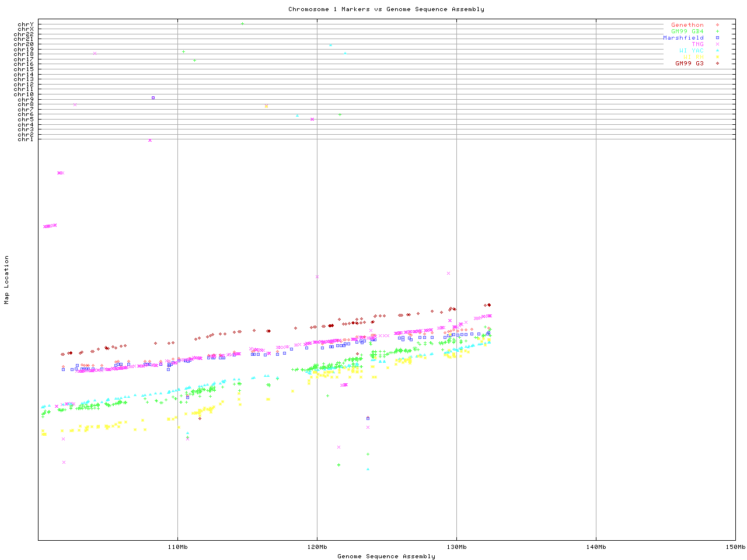Viewport: 747px width, 560px height.
Task: Click the GM99 GB4 green plus legend marker
Action: [x=717, y=32]
